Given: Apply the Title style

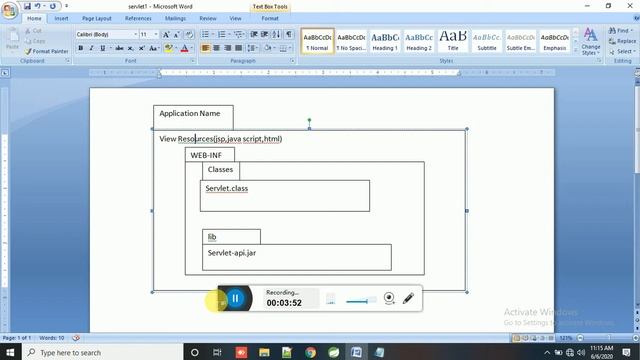Looking at the screenshot, I should point(453,41).
